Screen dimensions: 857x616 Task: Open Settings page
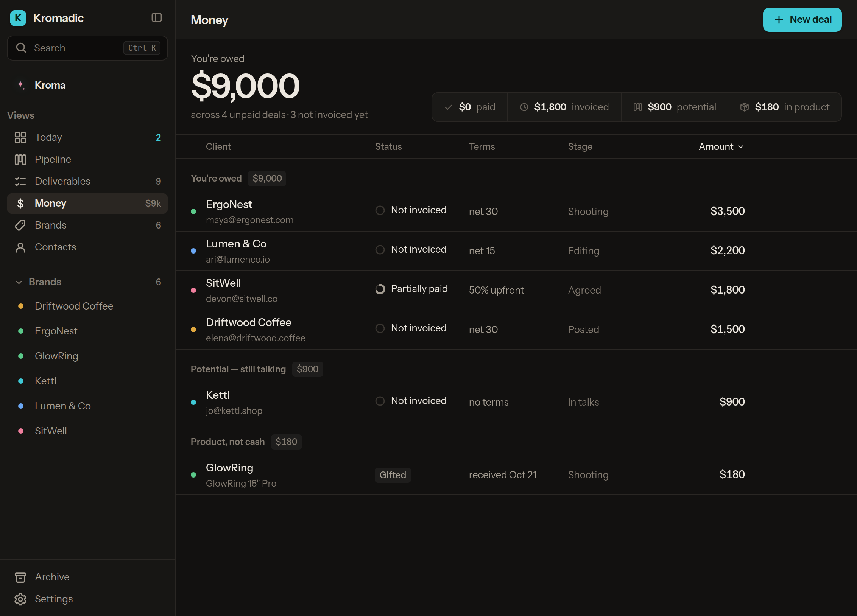pyautogui.click(x=87, y=599)
